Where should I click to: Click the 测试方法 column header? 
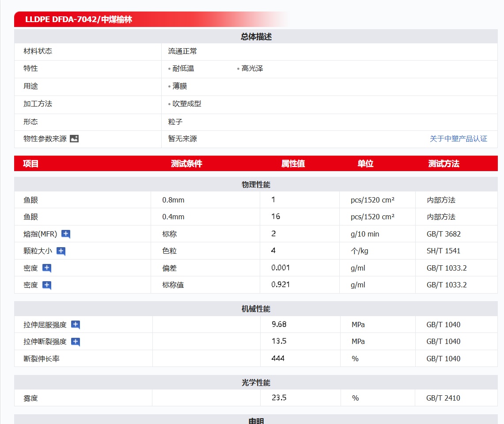point(443,164)
